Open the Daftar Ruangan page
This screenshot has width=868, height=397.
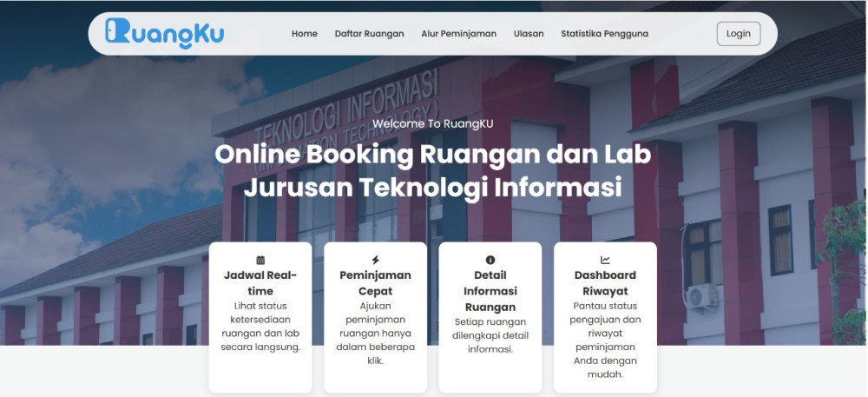point(369,34)
